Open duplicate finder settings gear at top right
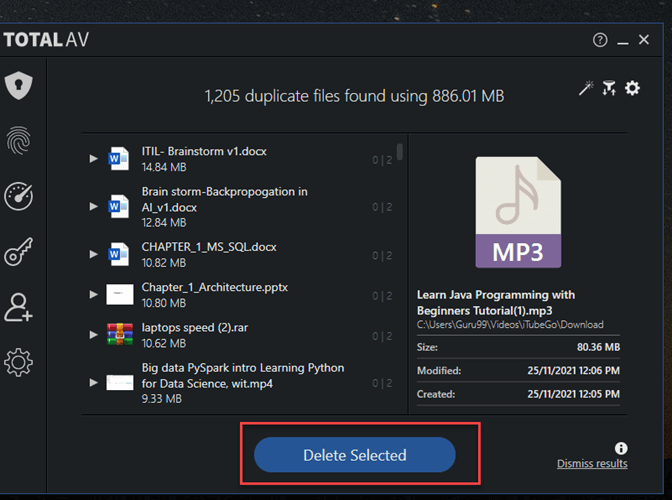This screenshot has width=672, height=500. coord(632,89)
